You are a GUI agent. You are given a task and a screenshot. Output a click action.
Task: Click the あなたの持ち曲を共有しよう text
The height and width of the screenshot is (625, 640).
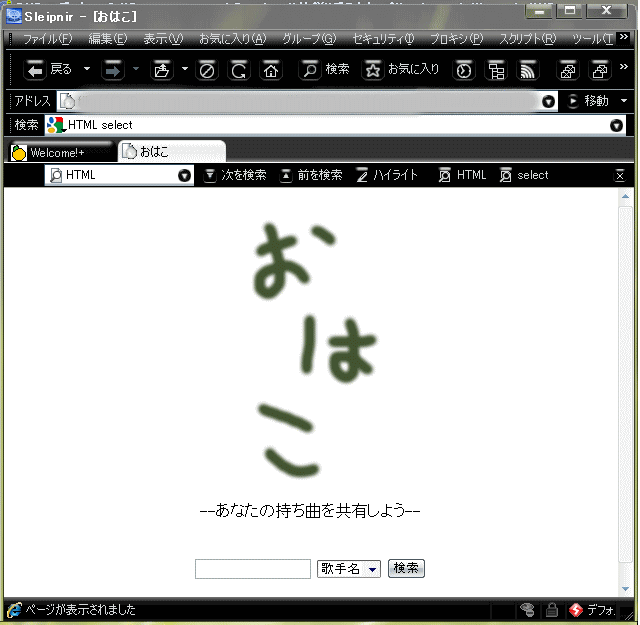pos(309,511)
